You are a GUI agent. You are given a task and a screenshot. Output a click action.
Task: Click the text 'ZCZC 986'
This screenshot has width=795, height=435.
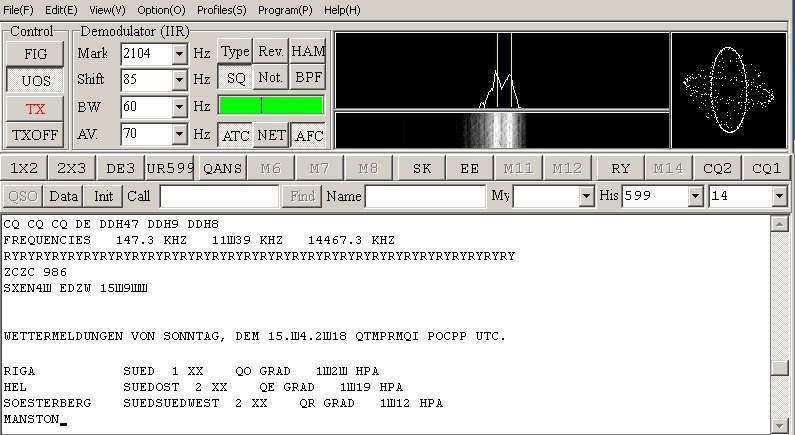coord(35,272)
